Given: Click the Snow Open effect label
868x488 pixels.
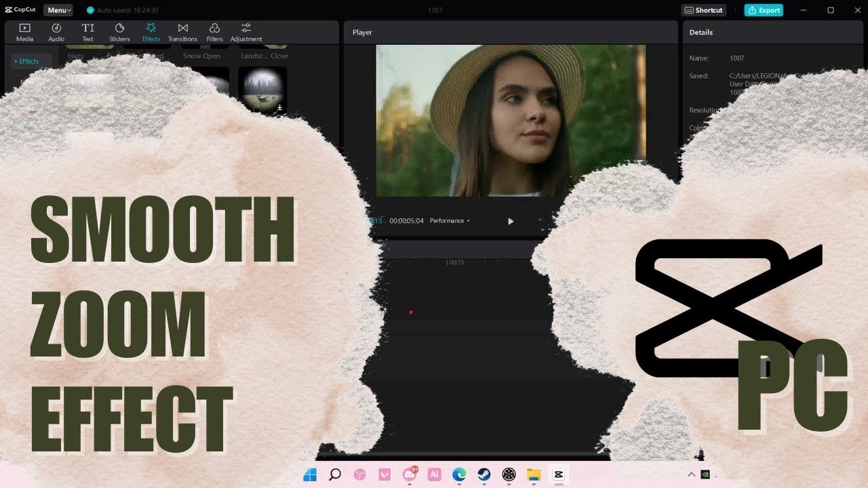Looking at the screenshot, I should [201, 56].
